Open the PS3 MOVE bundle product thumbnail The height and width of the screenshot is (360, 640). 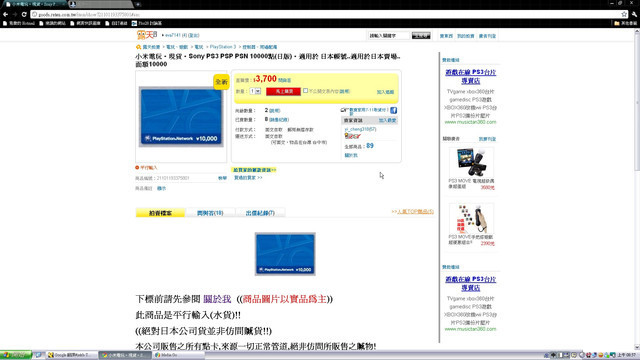471,162
